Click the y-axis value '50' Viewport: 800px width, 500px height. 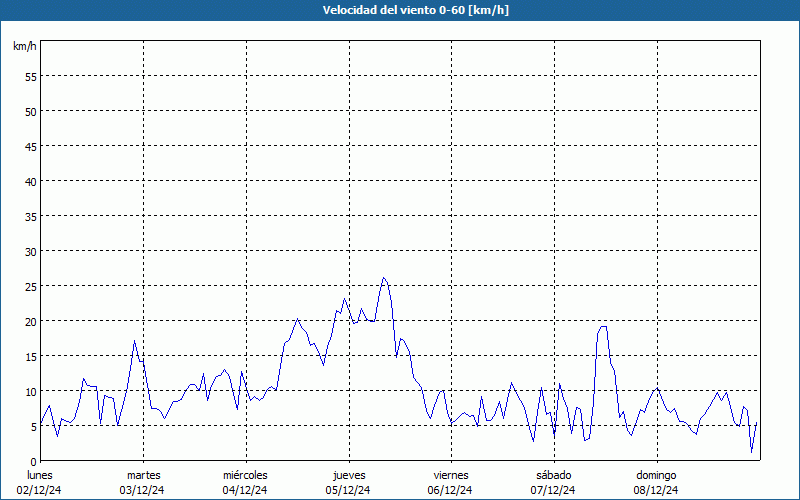click(31, 112)
